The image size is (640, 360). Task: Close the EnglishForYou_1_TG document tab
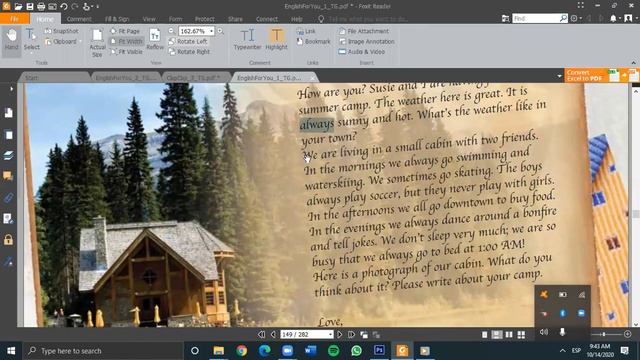pyautogui.click(x=312, y=78)
